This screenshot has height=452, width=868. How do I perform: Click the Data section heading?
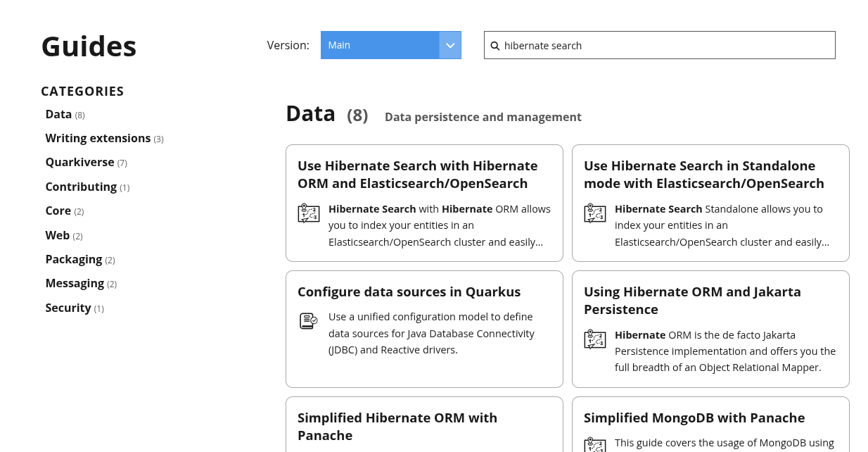[x=310, y=113]
